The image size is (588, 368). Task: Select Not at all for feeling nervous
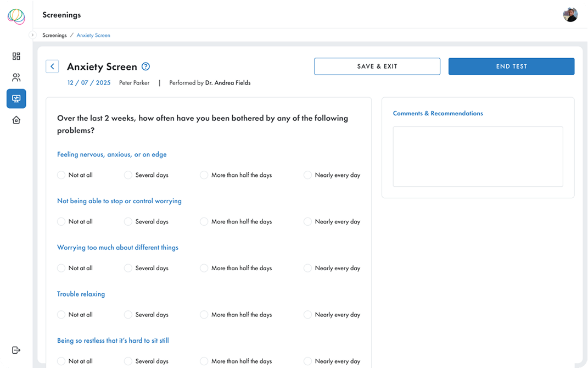click(x=61, y=175)
